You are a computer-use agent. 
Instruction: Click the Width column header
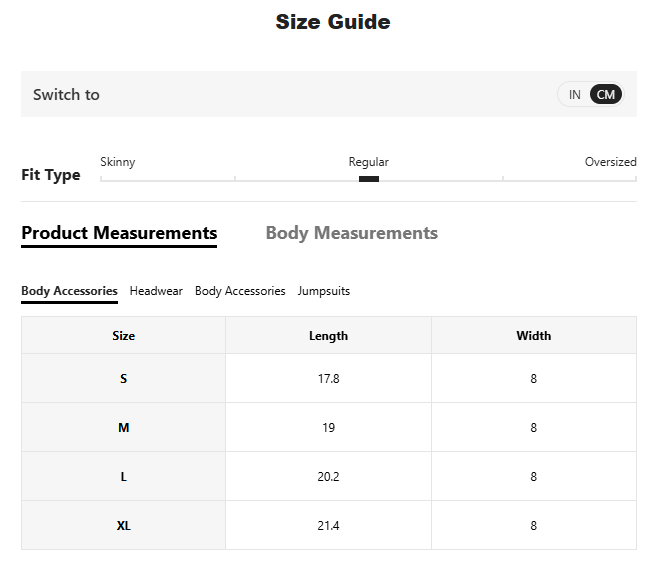[x=533, y=336]
